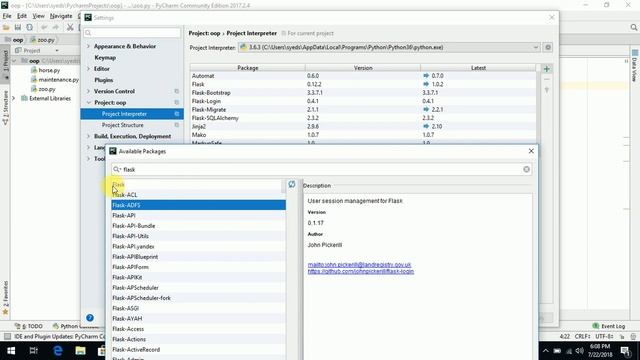Click the Undo arrow toolbar icon

pos(44,27)
